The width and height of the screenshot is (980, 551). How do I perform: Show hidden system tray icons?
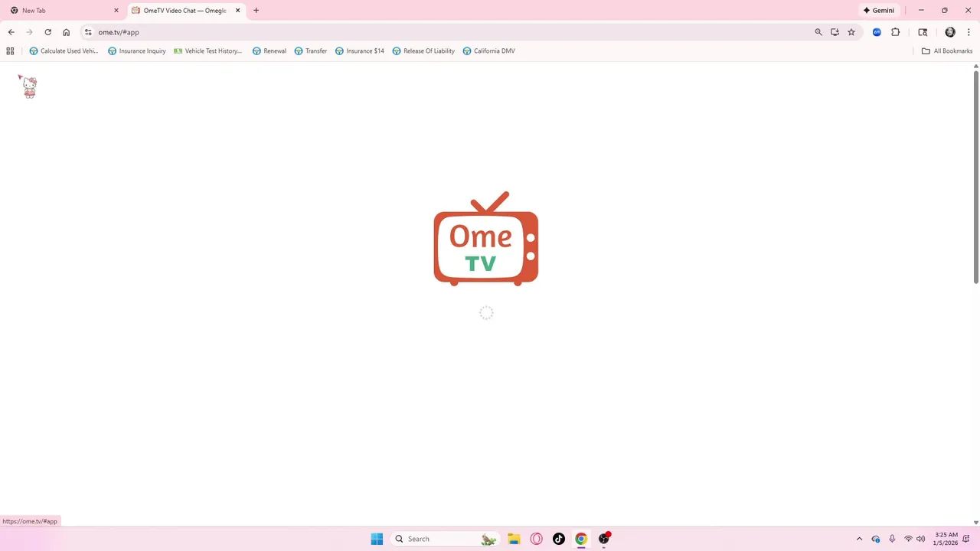859,539
